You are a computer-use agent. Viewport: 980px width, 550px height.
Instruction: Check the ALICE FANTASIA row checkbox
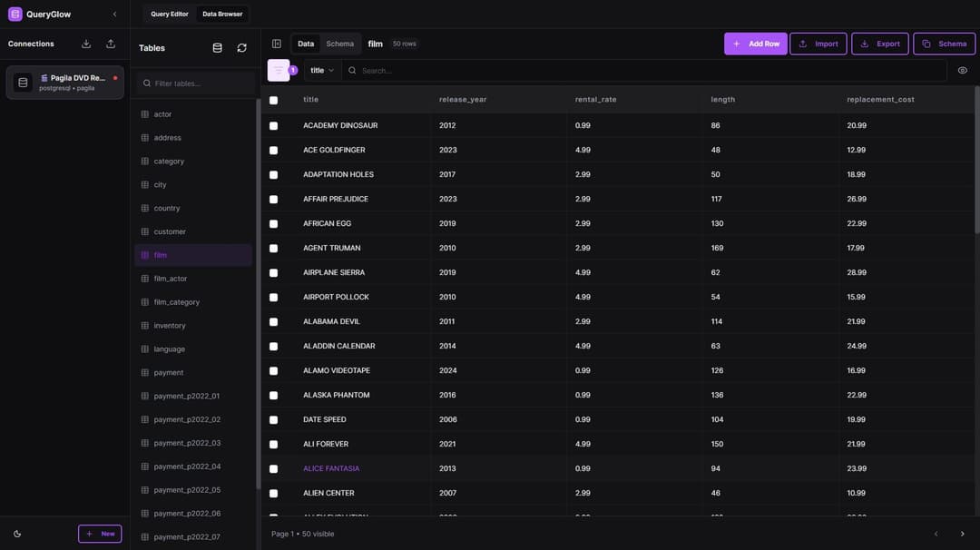point(273,468)
